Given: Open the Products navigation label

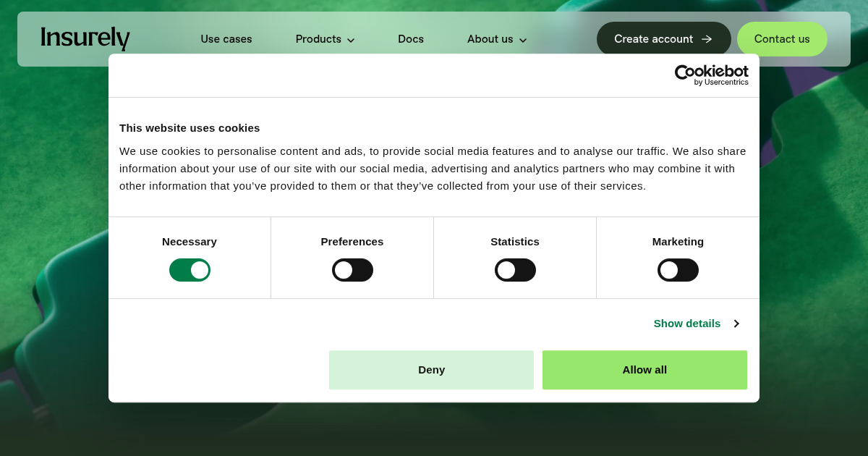Looking at the screenshot, I should point(318,39).
